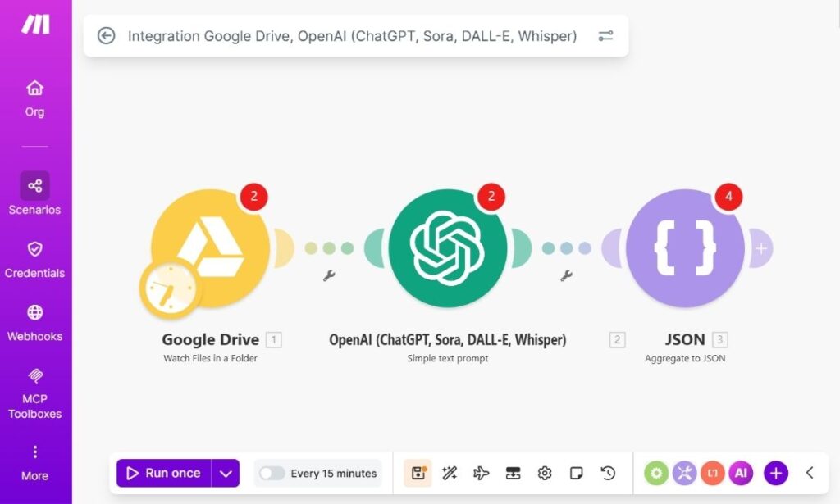Set filter wrench between OpenAI and JSON
The height and width of the screenshot is (504, 840).
tap(566, 275)
